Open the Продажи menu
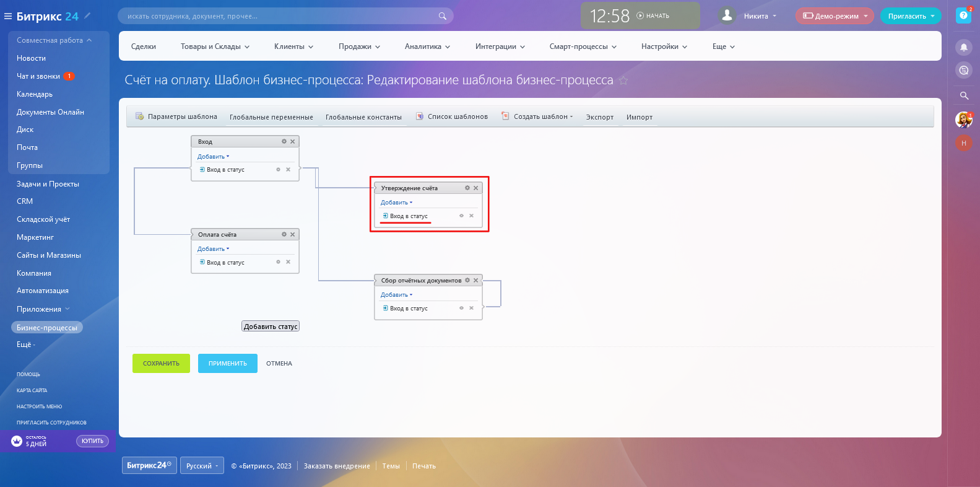The image size is (980, 487). click(x=359, y=46)
